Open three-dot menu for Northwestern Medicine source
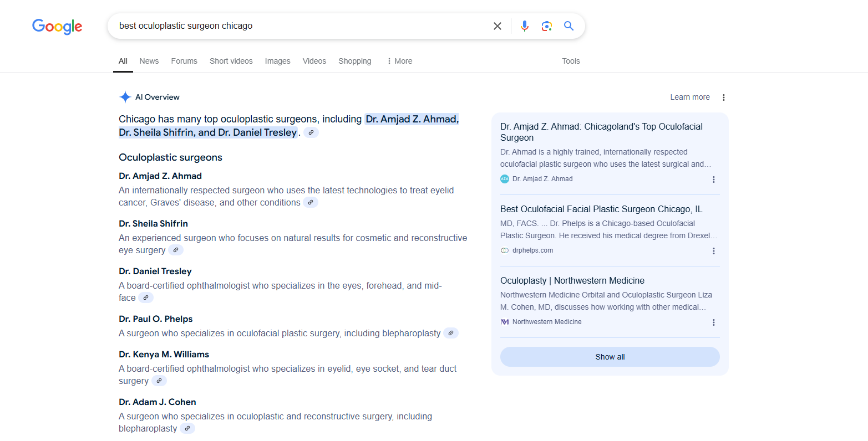Image resolution: width=868 pixels, height=441 pixels. 714,322
